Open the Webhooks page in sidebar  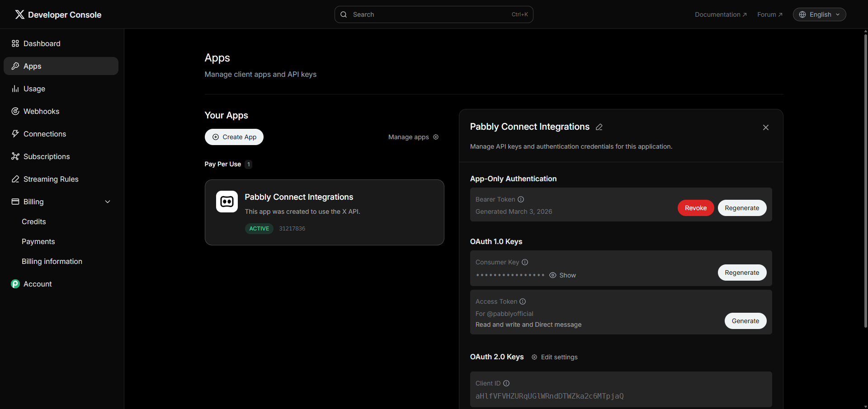[x=41, y=111]
